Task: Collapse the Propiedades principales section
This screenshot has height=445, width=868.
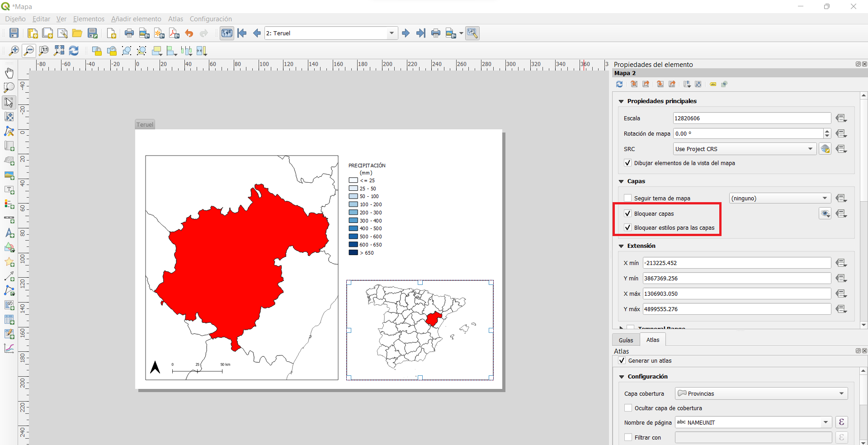Action: (x=621, y=101)
